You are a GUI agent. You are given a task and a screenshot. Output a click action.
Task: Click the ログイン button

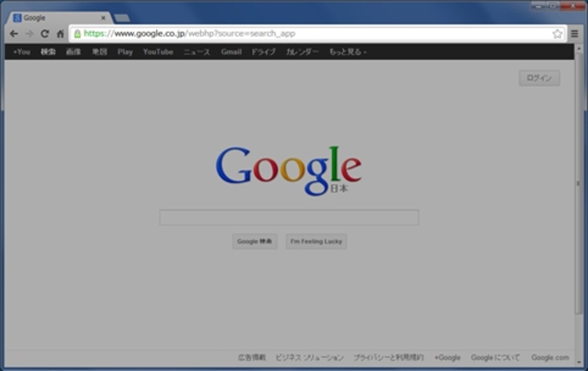tap(539, 78)
